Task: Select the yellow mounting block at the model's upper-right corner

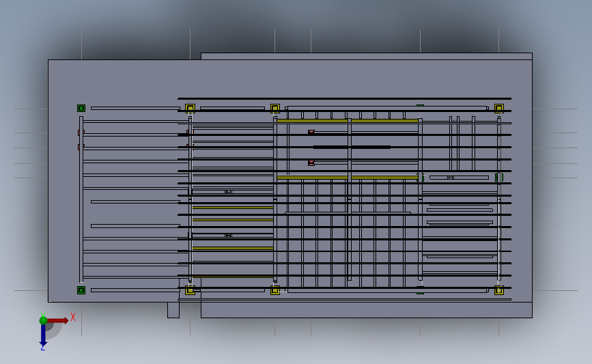Action: (499, 109)
